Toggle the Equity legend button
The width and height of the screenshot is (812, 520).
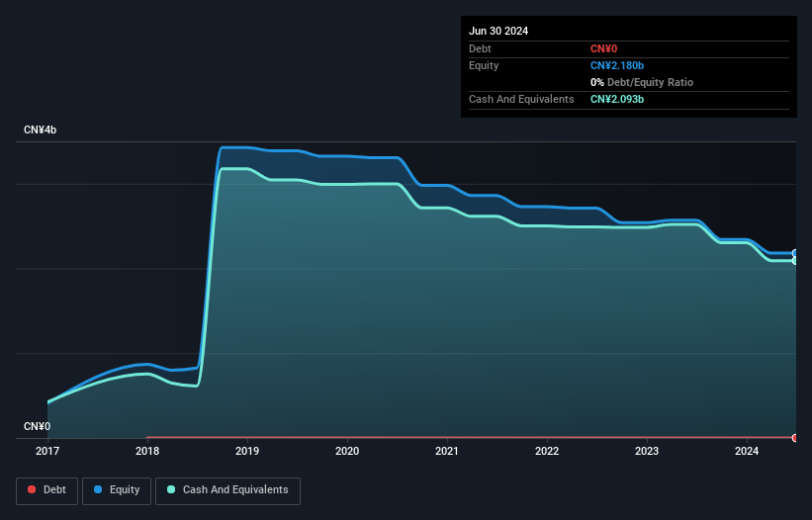coord(117,490)
